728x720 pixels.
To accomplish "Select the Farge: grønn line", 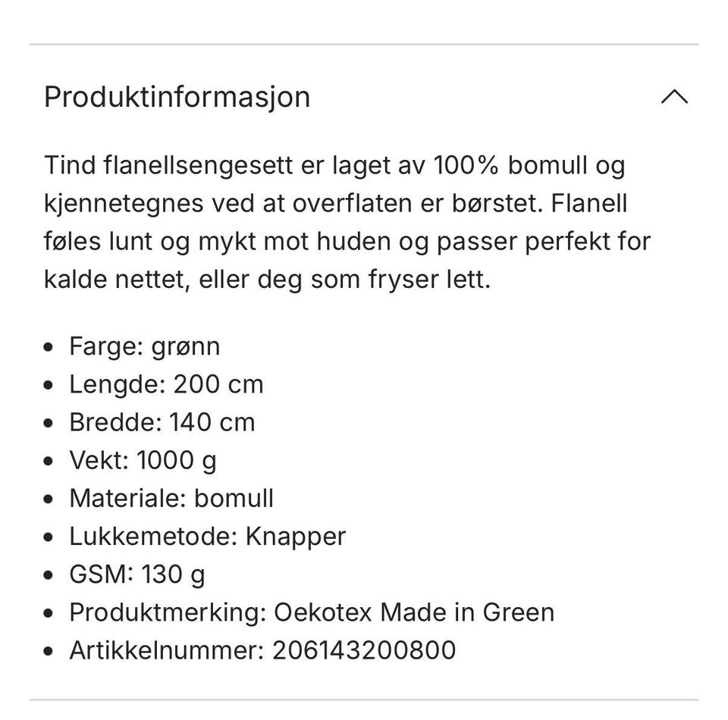I will tap(144, 346).
